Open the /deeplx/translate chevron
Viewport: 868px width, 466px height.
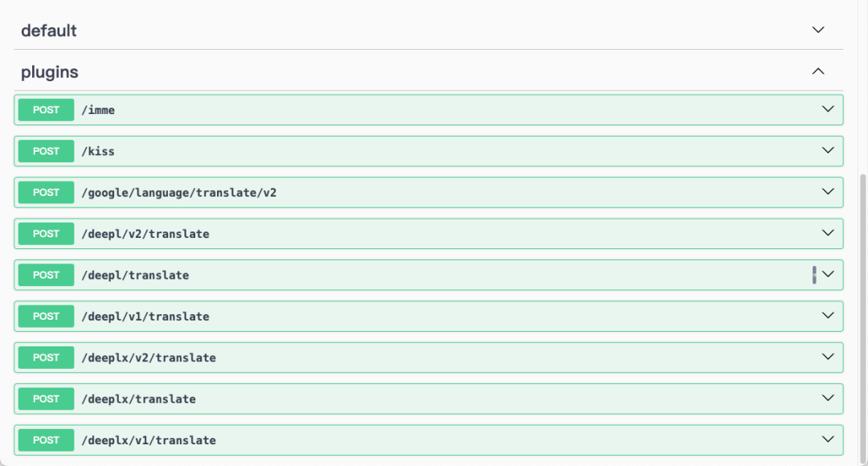828,399
